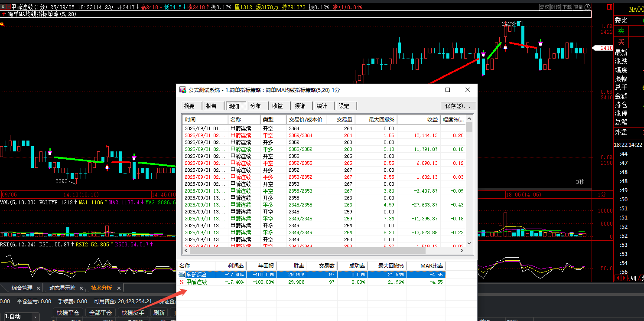The width and height of the screenshot is (644, 321).
Task: Open the 收益 tab
Action: 278,106
